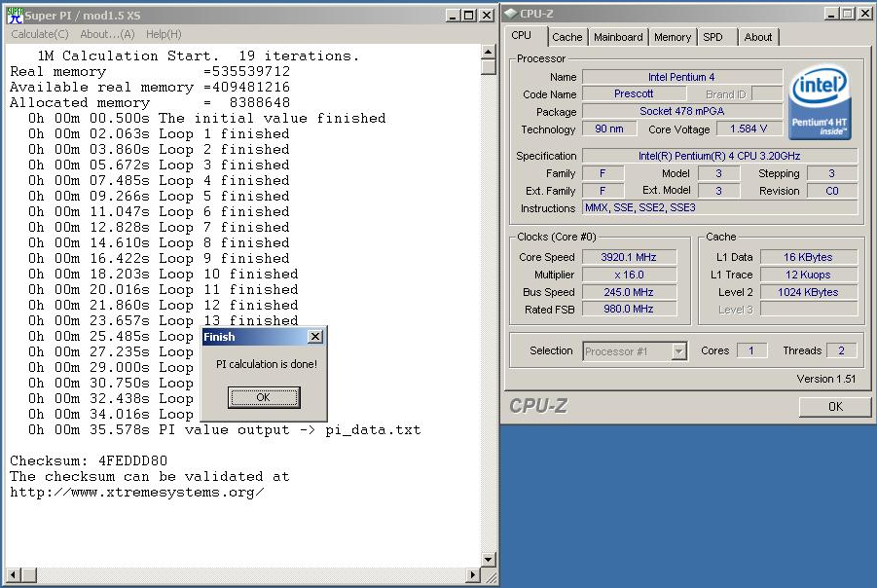Click the 'PI calculation is done!' message

point(267,364)
